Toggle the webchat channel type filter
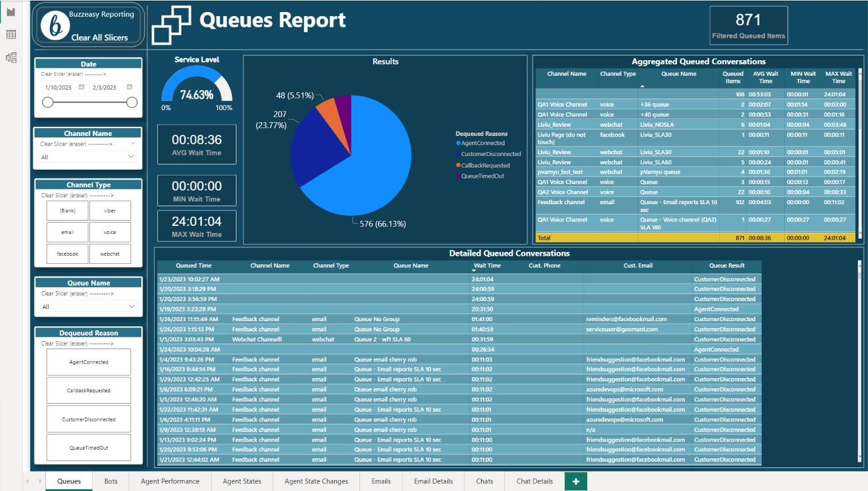 (x=110, y=254)
